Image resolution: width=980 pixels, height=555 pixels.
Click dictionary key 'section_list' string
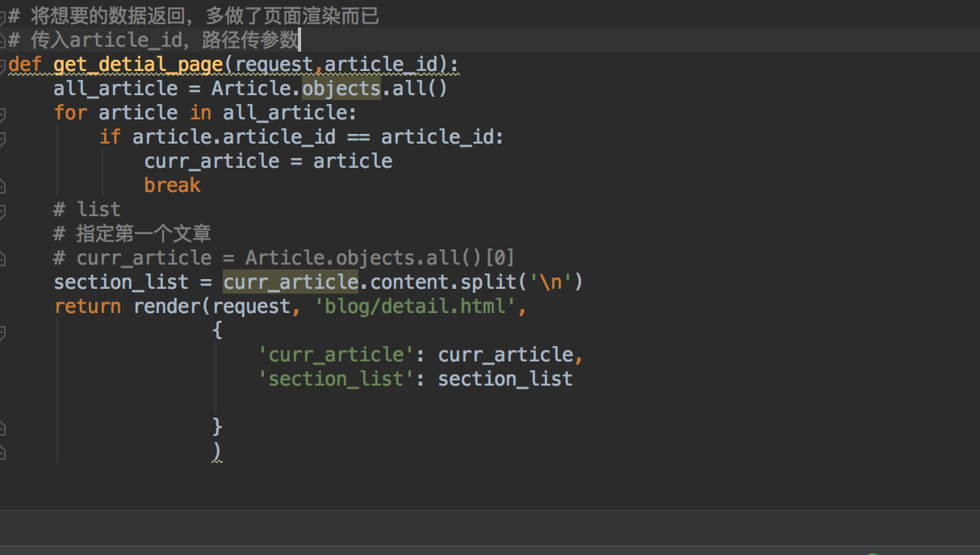[x=336, y=378]
